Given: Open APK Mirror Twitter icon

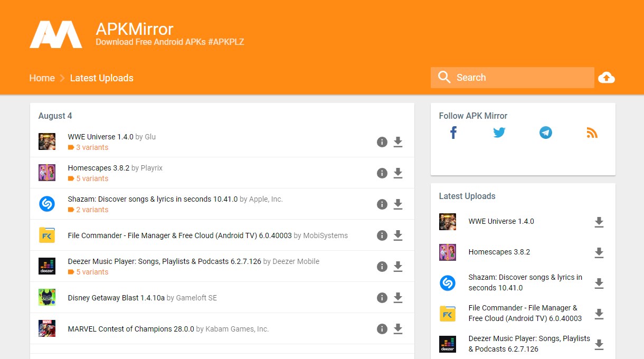Looking at the screenshot, I should [499, 133].
